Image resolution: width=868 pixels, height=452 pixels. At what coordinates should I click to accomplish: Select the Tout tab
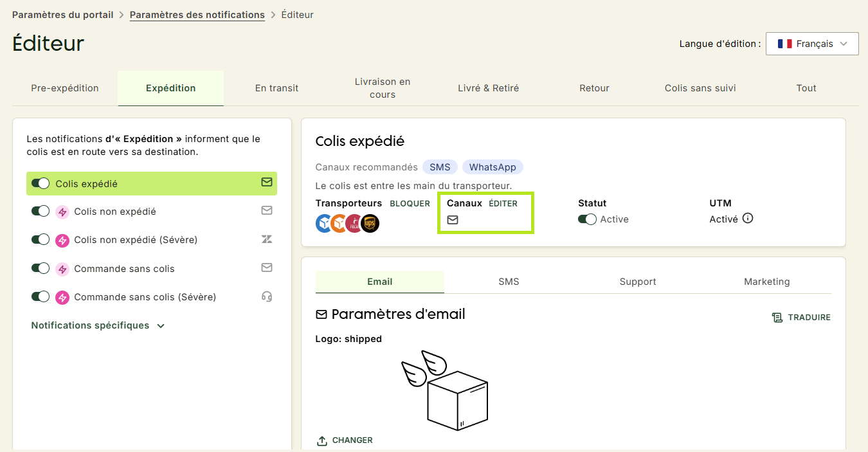pyautogui.click(x=806, y=88)
